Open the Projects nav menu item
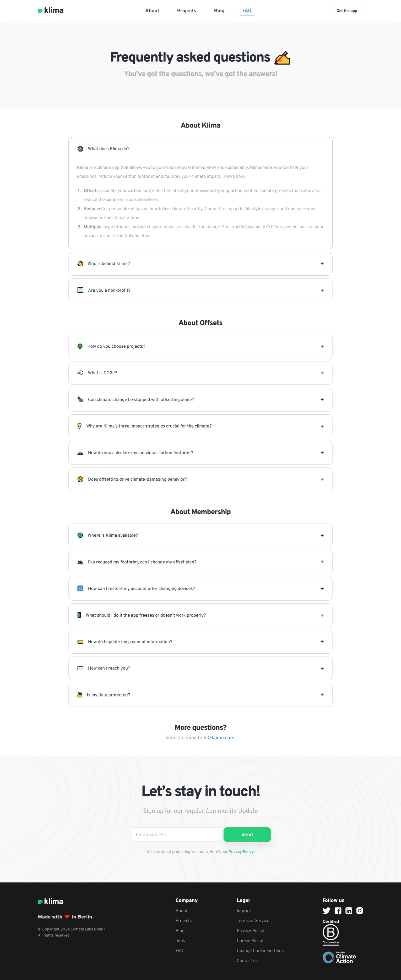 (x=186, y=11)
